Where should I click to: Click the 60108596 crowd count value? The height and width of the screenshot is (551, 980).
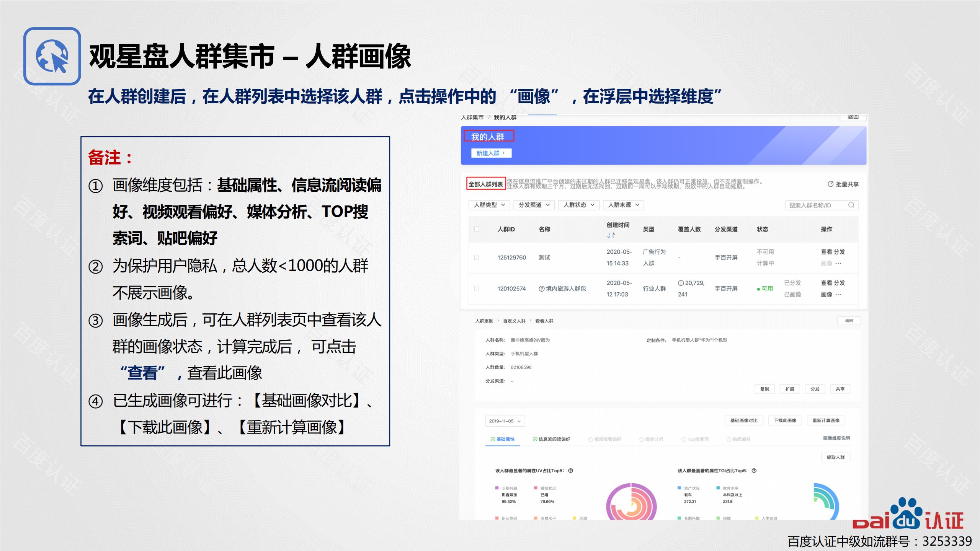[521, 367]
